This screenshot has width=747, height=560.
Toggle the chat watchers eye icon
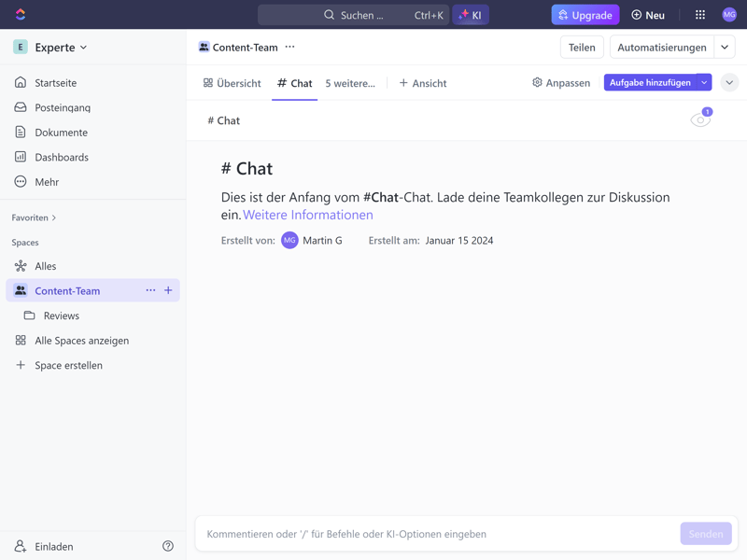[x=699, y=119]
